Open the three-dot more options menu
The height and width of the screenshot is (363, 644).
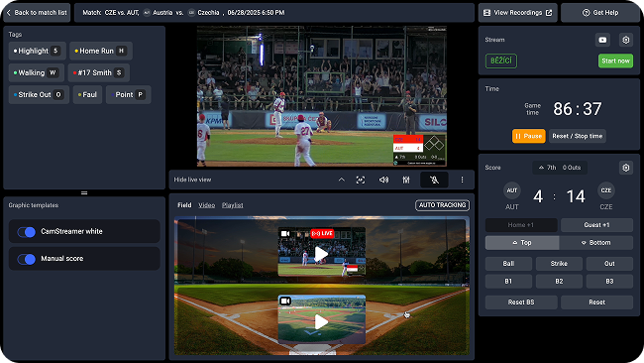point(462,181)
